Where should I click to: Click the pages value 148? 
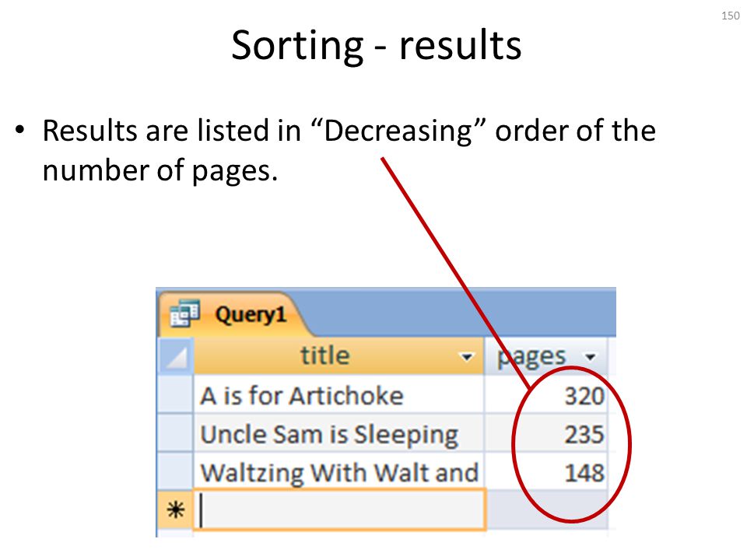(x=546, y=472)
